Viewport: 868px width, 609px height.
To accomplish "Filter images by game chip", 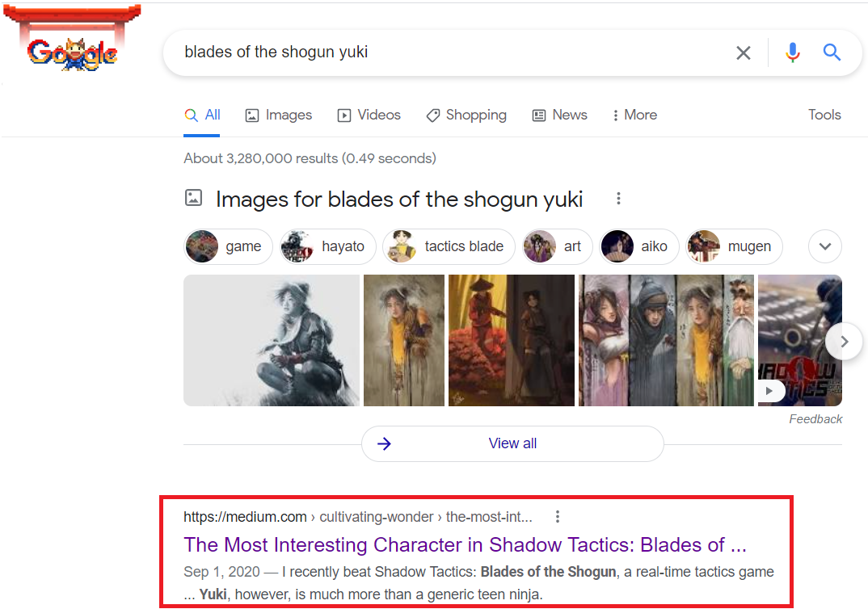I will coord(228,246).
